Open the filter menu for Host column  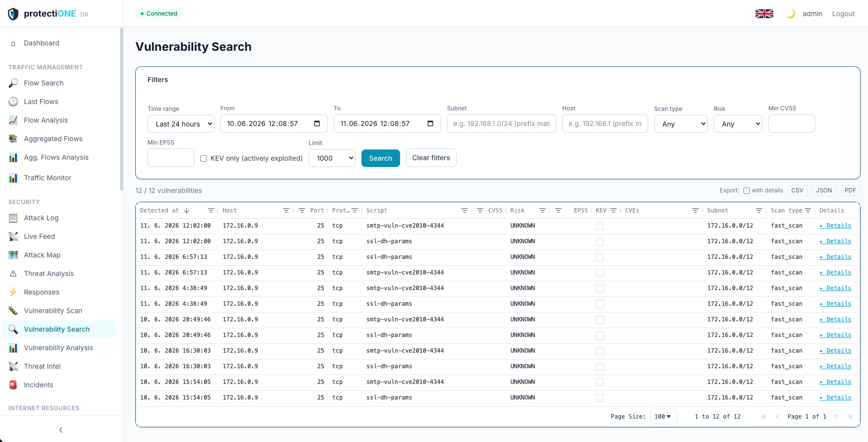286,210
